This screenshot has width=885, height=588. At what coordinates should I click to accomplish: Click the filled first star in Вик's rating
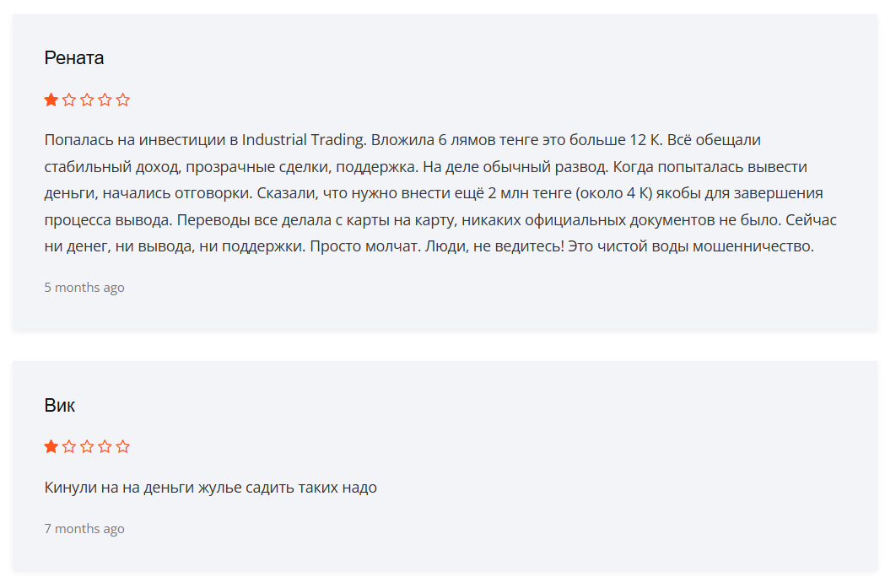[x=51, y=446]
